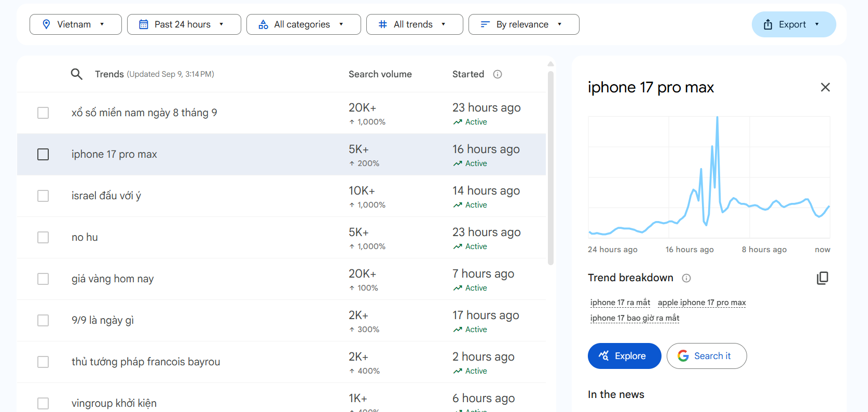
Task: Click the hashtag icon in All trends filter
Action: [383, 24]
